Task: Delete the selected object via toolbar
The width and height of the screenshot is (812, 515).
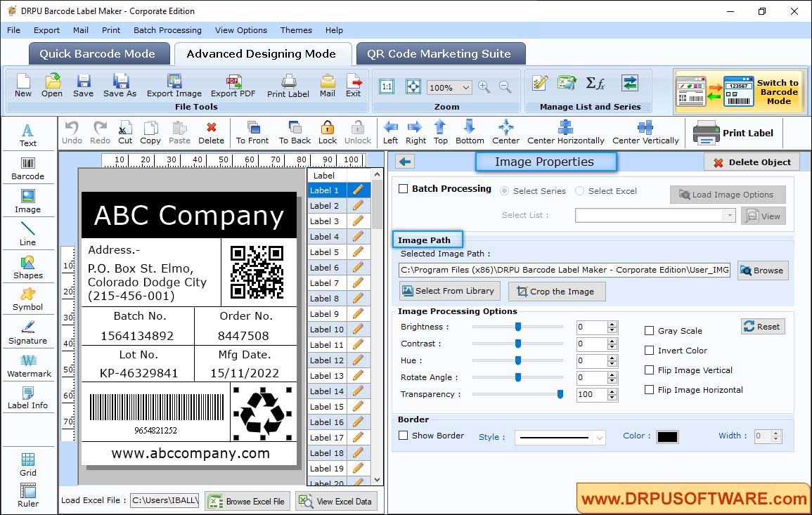Action: 212,133
